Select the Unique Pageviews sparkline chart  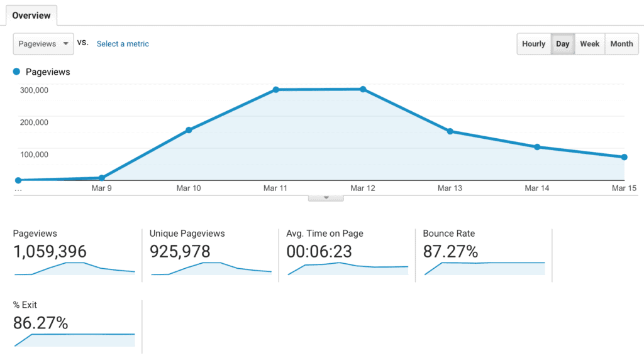click(x=211, y=268)
